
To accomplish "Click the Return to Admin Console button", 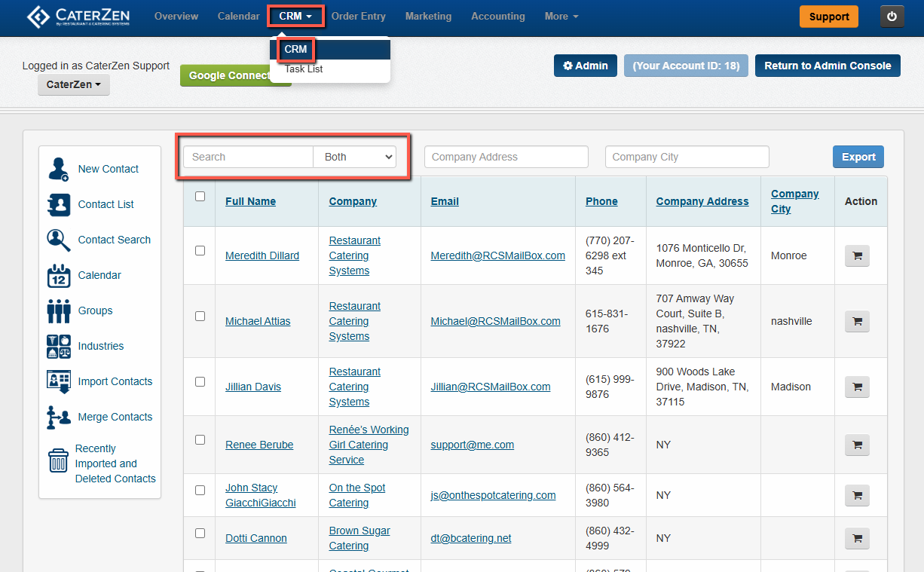I will (828, 66).
